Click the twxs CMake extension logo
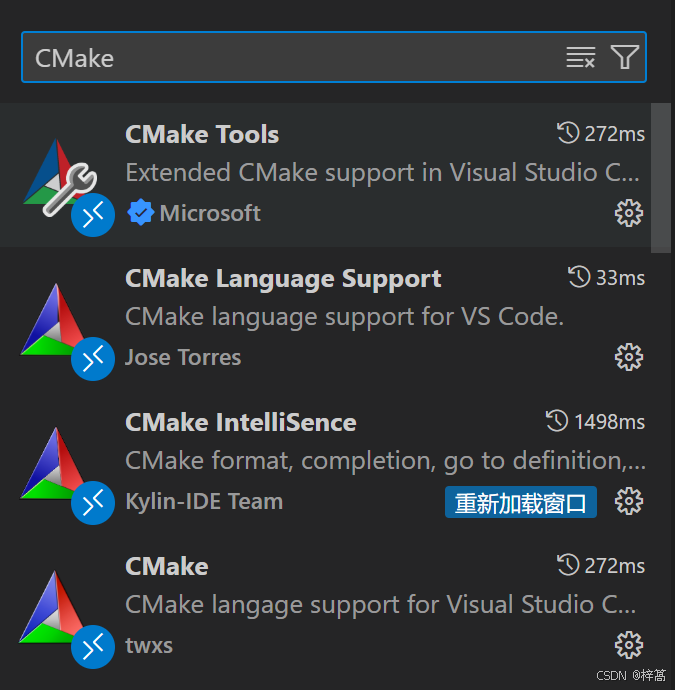 tap(55, 606)
